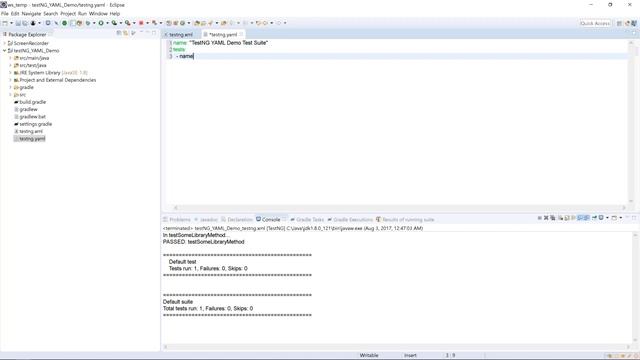The width and height of the screenshot is (640, 360).
Task: Open the Gradle Tasks tab
Action: [307, 220]
